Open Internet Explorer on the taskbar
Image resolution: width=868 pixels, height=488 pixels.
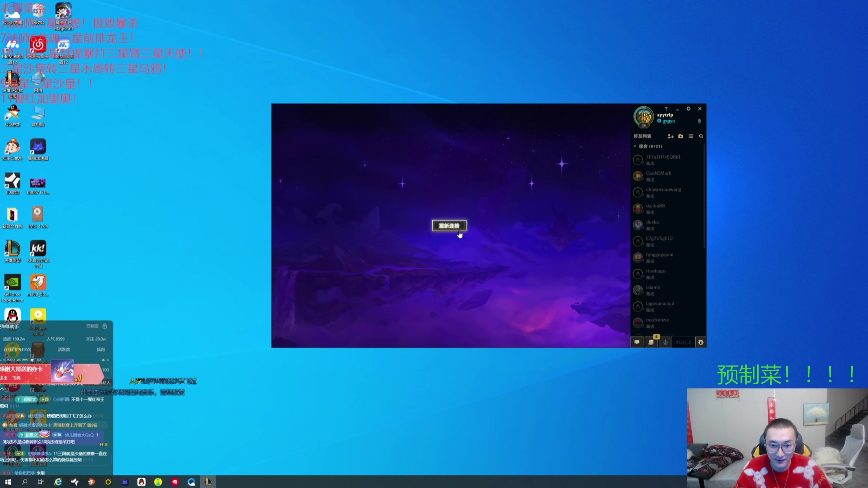click(x=58, y=482)
